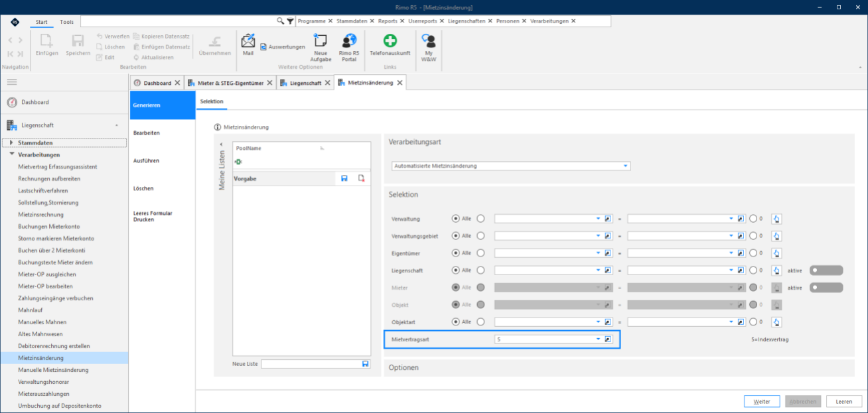Open the Mietvertragsart dropdown arrow
Image resolution: width=868 pixels, height=413 pixels.
(x=598, y=339)
